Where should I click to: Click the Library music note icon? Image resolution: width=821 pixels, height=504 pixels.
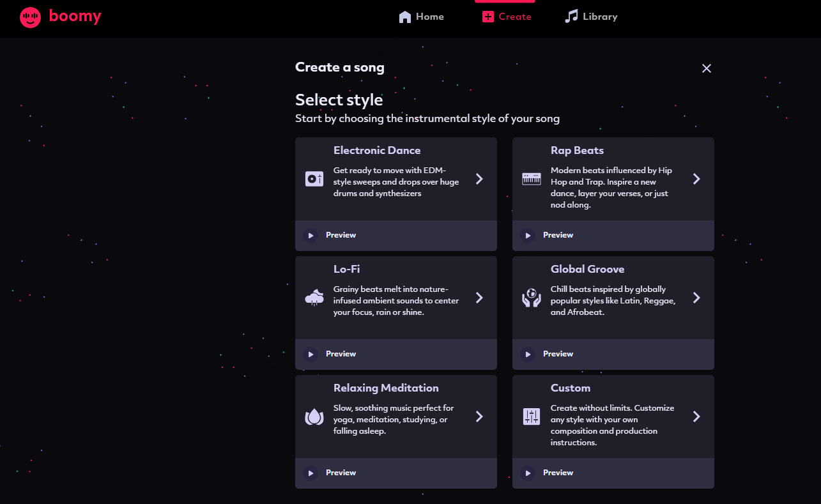[571, 17]
